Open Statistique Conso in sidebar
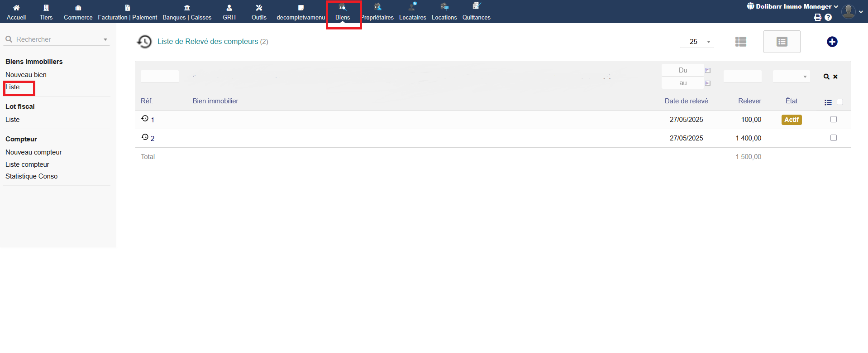The height and width of the screenshot is (353, 868). tap(31, 176)
